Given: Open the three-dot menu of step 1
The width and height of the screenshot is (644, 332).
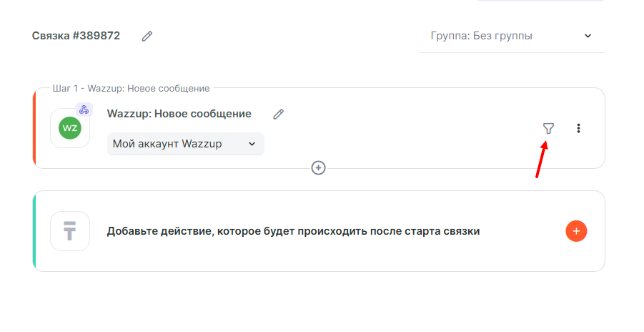Looking at the screenshot, I should pyautogui.click(x=578, y=128).
